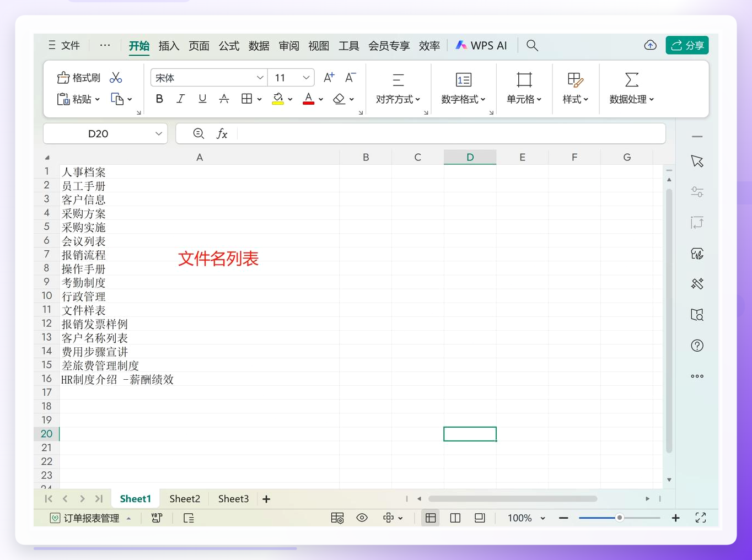Image resolution: width=752 pixels, height=560 pixels.
Task: Click the sidebar more options dots
Action: tap(697, 376)
